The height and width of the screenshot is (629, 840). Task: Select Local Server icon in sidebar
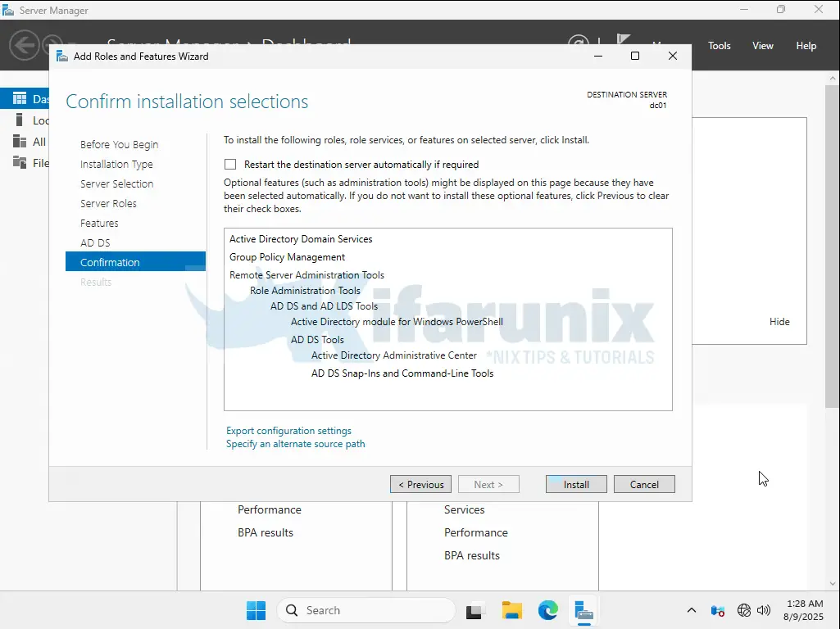pyautogui.click(x=20, y=120)
